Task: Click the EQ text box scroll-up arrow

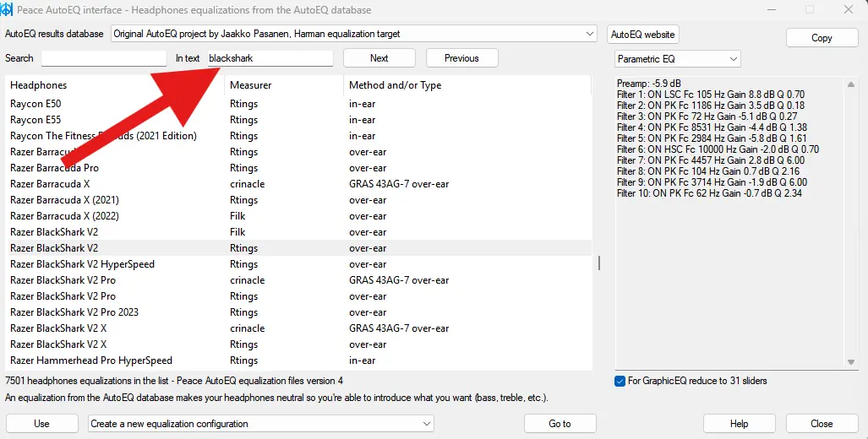Action: pos(851,84)
